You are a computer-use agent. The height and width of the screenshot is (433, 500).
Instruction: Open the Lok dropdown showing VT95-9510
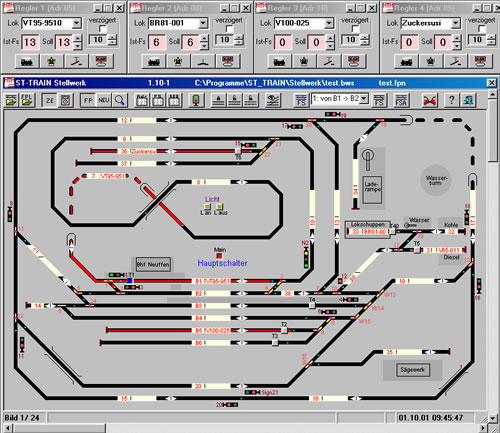77,23
